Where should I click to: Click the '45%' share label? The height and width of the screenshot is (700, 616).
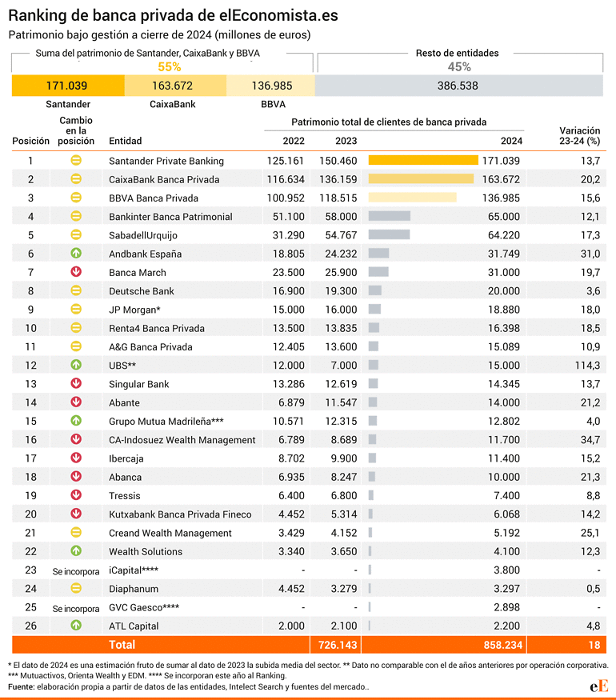click(459, 67)
